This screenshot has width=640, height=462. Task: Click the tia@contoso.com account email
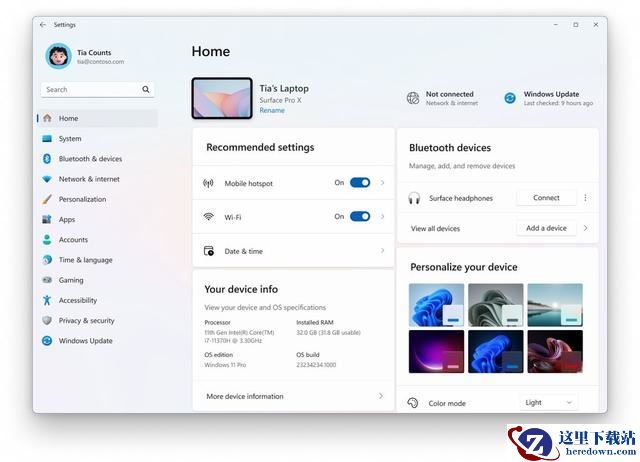(100, 62)
